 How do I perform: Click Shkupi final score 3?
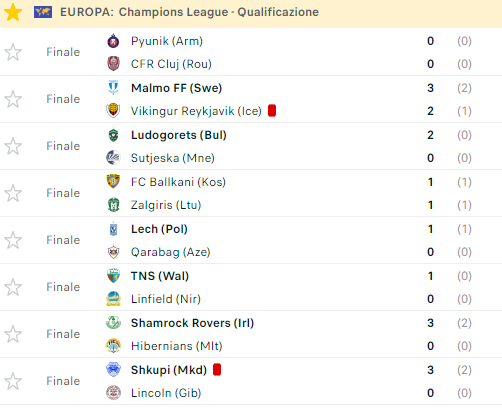coord(430,370)
